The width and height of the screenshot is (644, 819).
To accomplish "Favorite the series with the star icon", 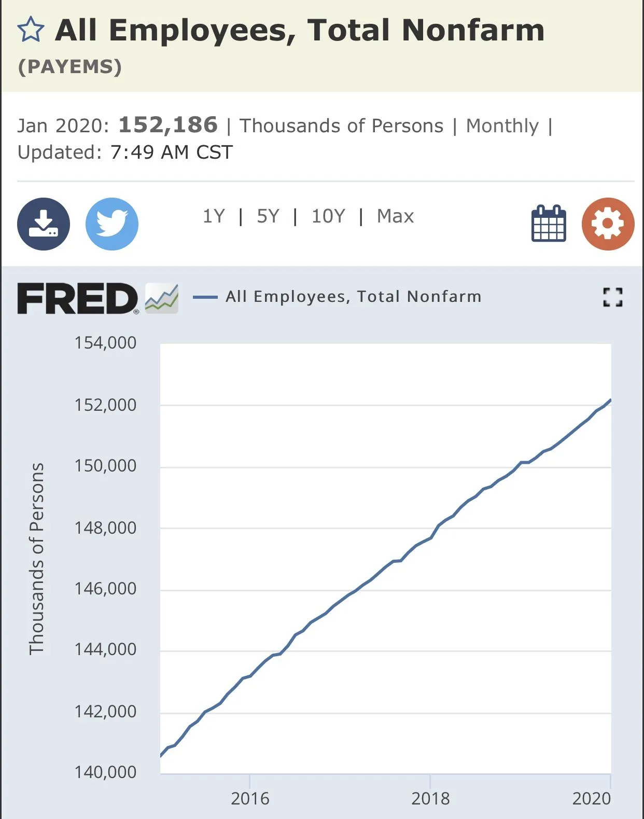I will (31, 30).
